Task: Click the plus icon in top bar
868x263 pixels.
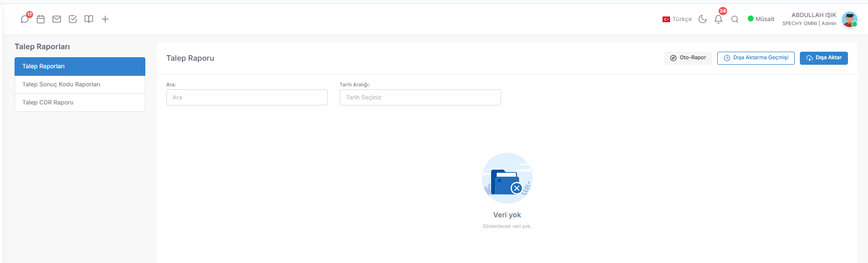Action: 105,19
